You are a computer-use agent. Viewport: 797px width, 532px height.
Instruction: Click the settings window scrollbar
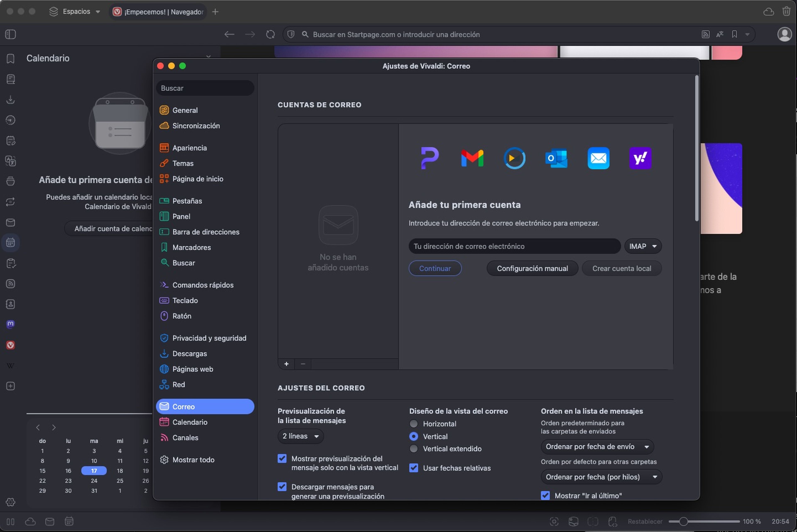697,148
